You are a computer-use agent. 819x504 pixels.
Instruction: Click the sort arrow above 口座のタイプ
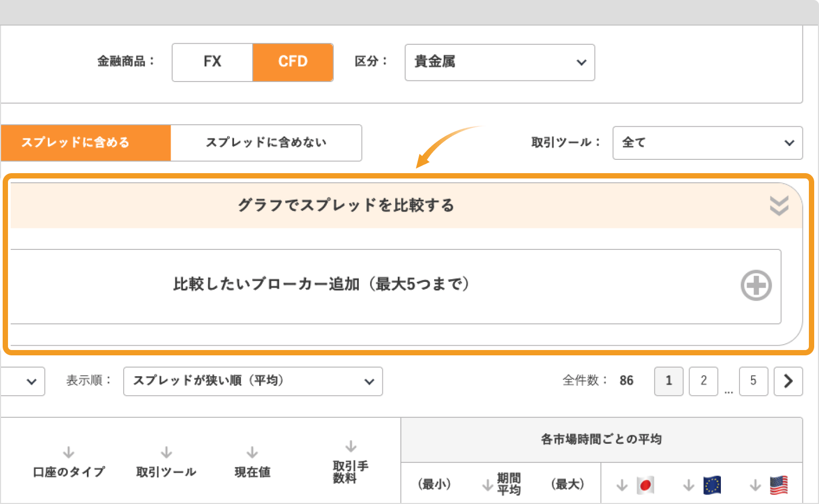(x=68, y=451)
